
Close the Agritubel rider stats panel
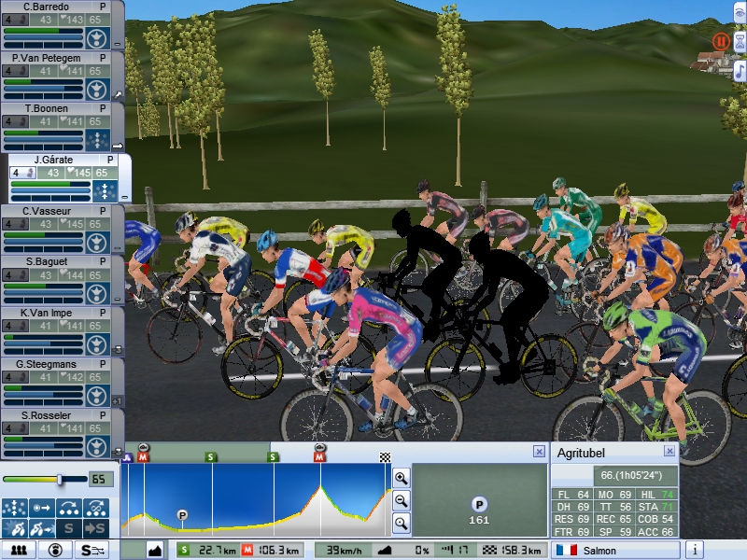coord(669,451)
